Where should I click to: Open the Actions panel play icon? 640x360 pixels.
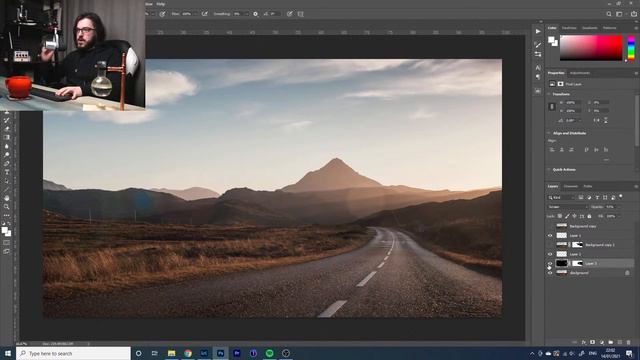point(538,31)
